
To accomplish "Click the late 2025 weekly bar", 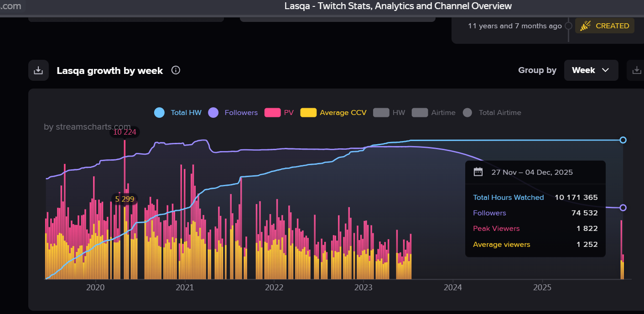I will coord(622,250).
